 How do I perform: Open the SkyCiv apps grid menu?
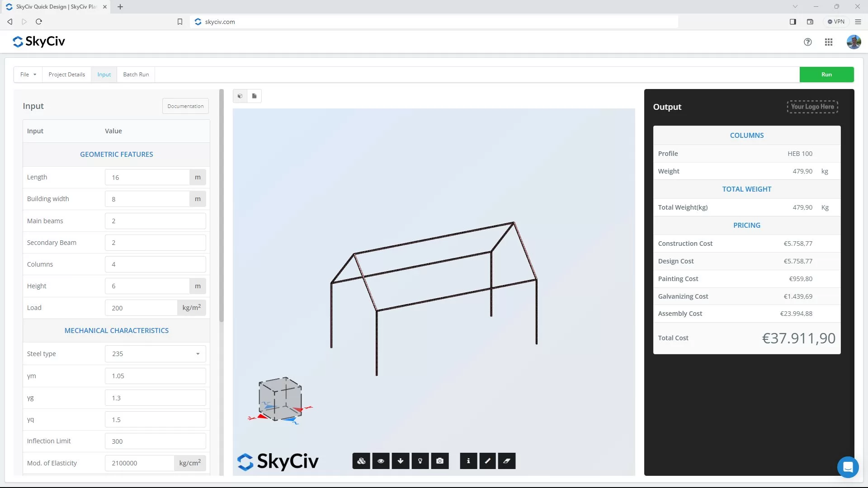pyautogui.click(x=829, y=42)
